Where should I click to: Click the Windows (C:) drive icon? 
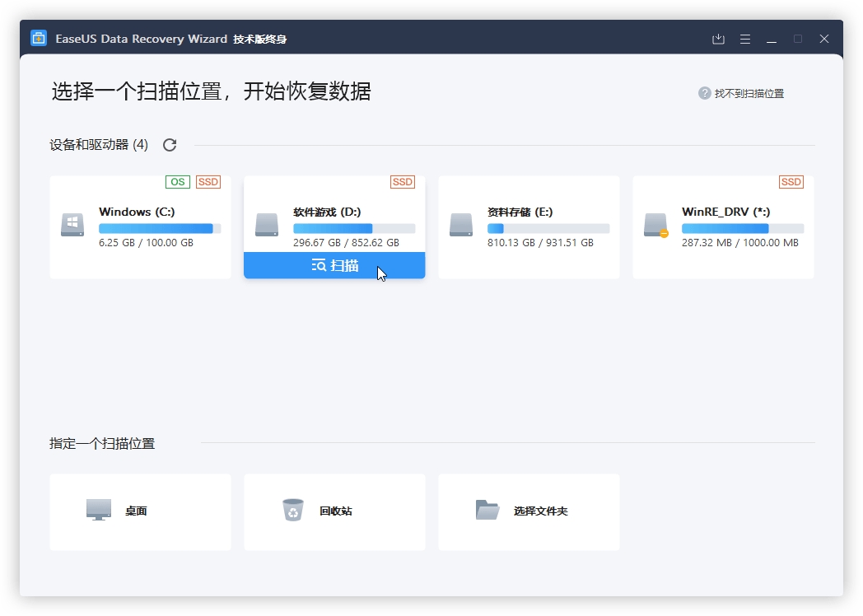pyautogui.click(x=72, y=224)
